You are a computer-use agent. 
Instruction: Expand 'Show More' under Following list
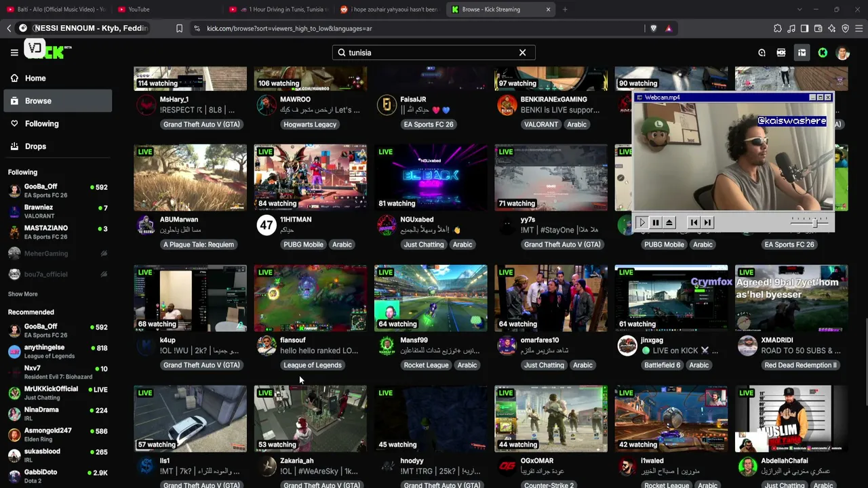point(23,294)
